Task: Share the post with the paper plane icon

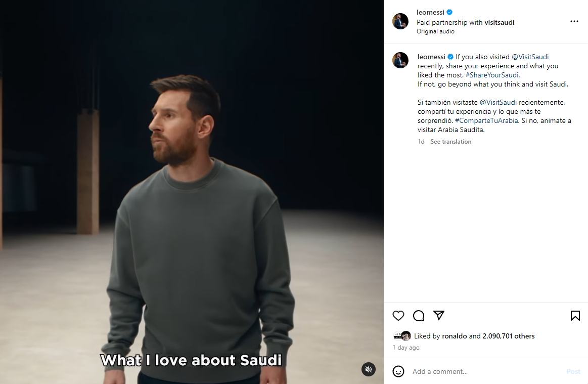Action: point(439,316)
